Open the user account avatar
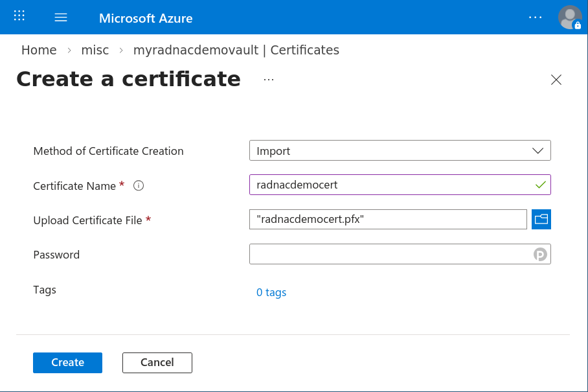 coord(570,17)
